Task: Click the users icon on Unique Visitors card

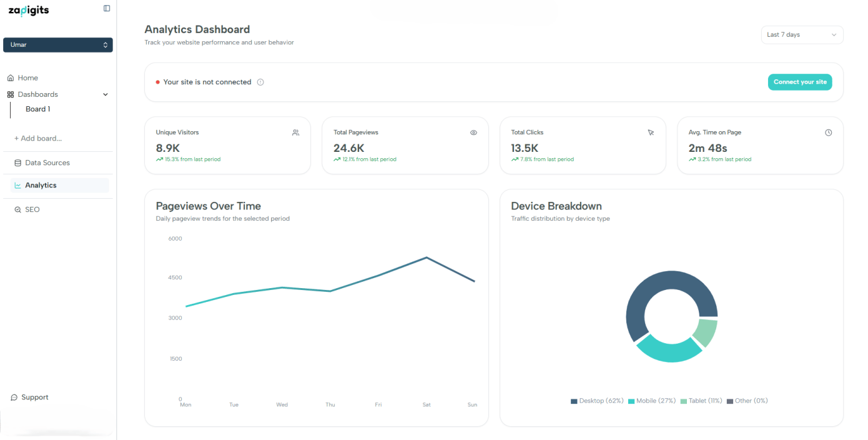Action: (x=295, y=132)
